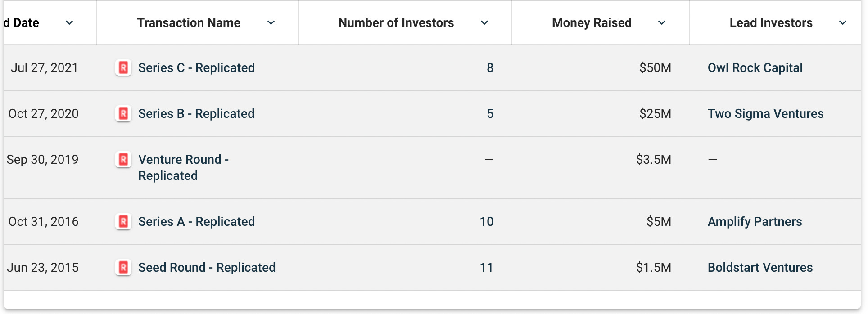Open the Date column dropdown arrow
868x314 pixels.
tap(69, 23)
